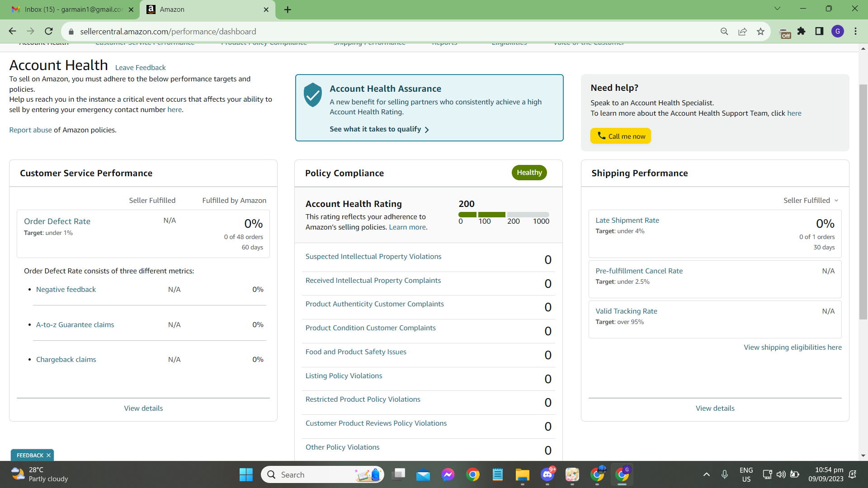Close the Amazon tab
Screen dimensions: 868x488
(266, 9)
